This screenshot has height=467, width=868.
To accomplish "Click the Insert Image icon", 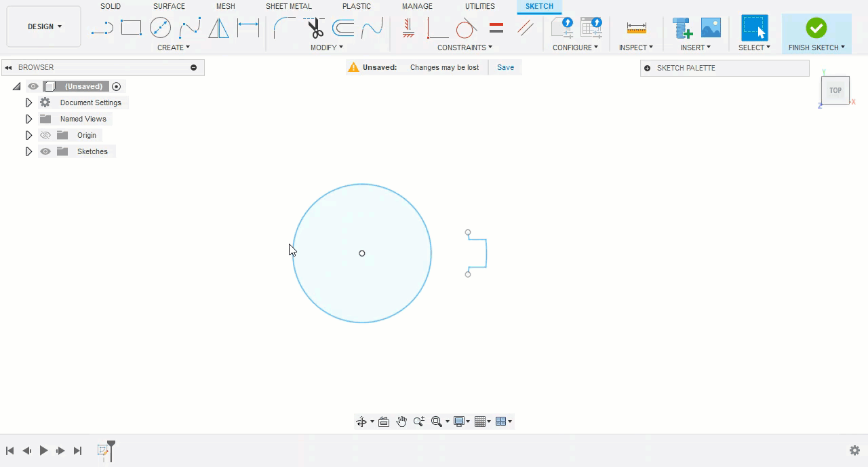I will point(711,29).
